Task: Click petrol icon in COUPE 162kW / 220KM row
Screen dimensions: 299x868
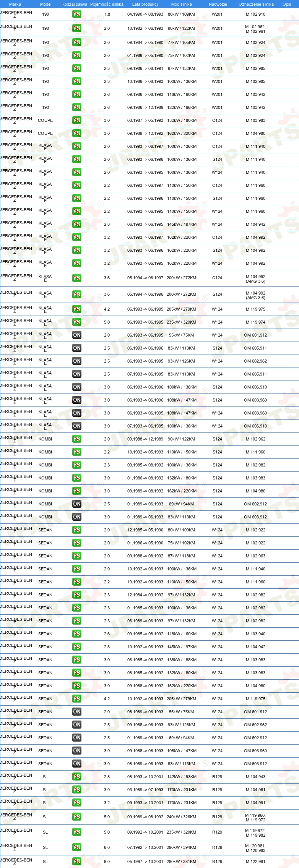Action: point(76,133)
